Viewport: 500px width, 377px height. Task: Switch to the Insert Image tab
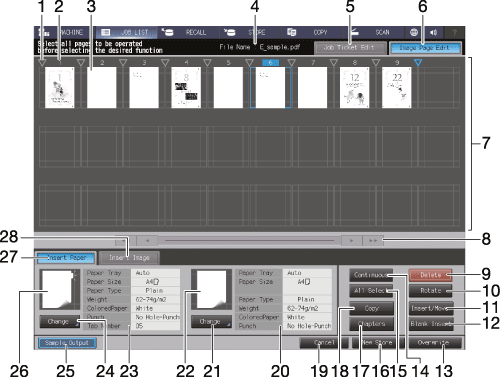pyautogui.click(x=129, y=258)
